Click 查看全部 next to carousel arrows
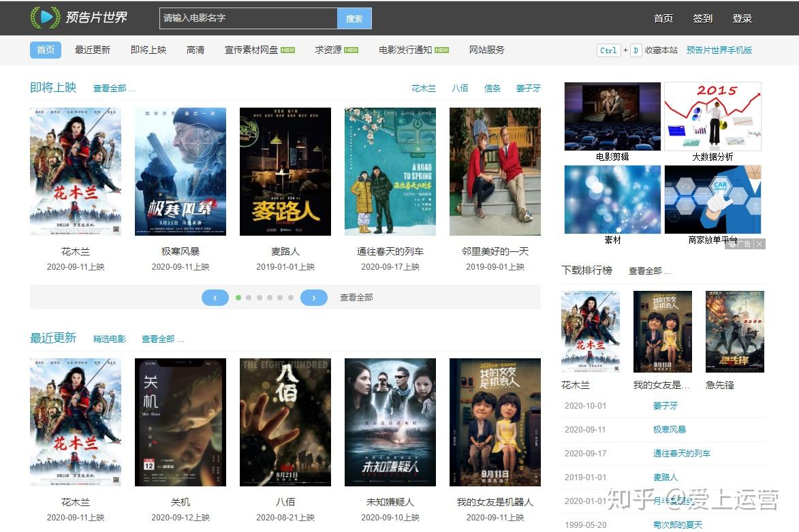 (x=356, y=297)
